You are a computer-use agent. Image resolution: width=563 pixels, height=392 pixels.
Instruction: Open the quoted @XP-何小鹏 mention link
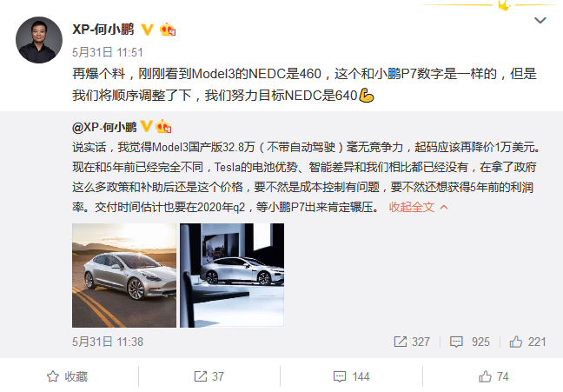coord(104,127)
